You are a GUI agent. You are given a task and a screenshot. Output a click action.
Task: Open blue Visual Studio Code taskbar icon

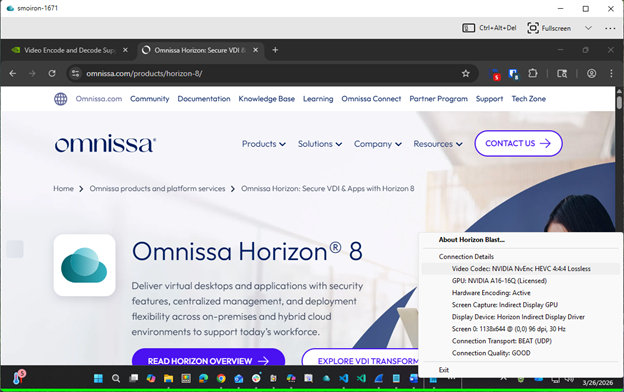(x=343, y=378)
